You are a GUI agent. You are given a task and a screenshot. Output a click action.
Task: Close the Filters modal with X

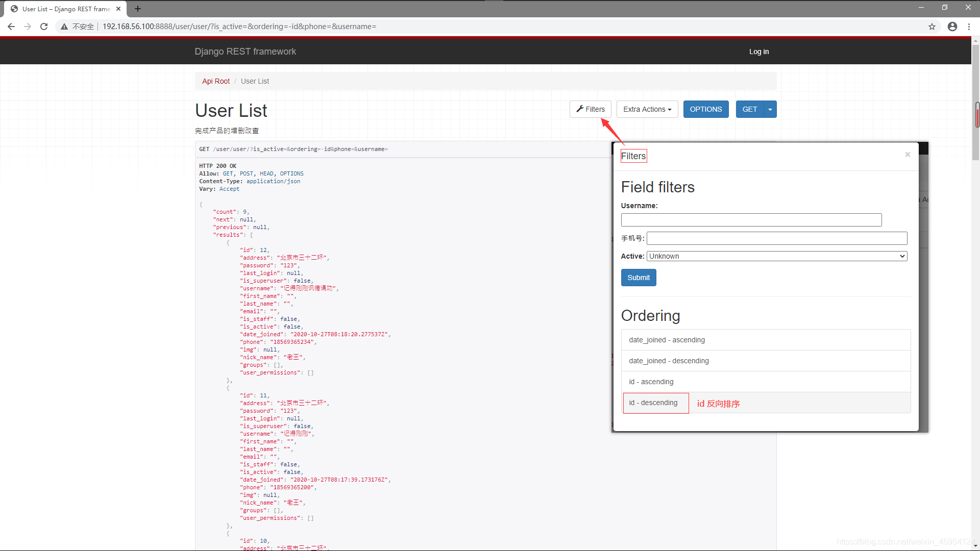point(908,155)
